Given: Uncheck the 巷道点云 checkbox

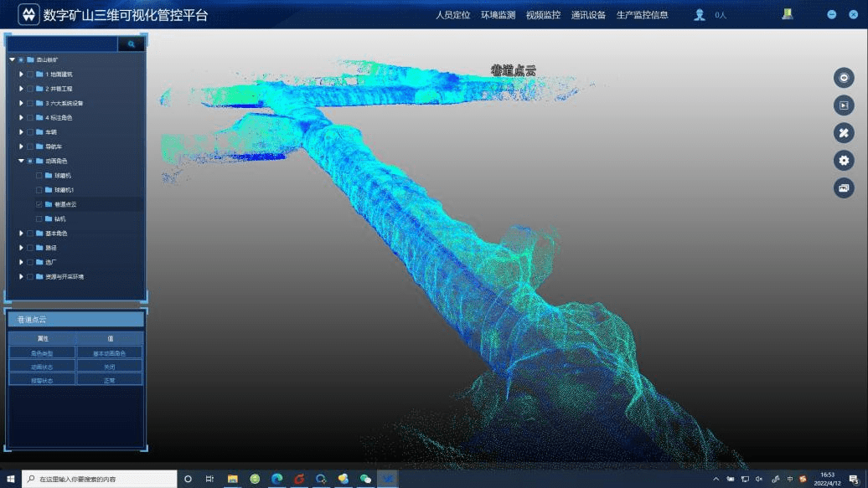Looking at the screenshot, I should 39,204.
